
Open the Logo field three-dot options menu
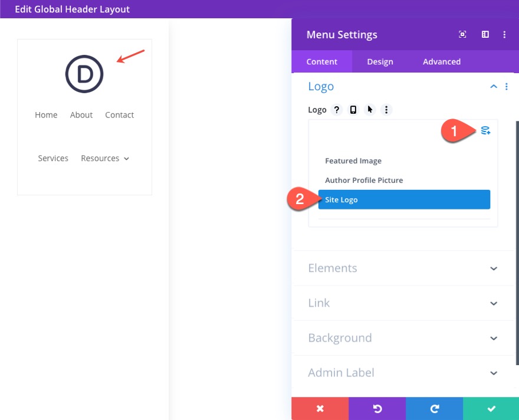click(x=386, y=110)
